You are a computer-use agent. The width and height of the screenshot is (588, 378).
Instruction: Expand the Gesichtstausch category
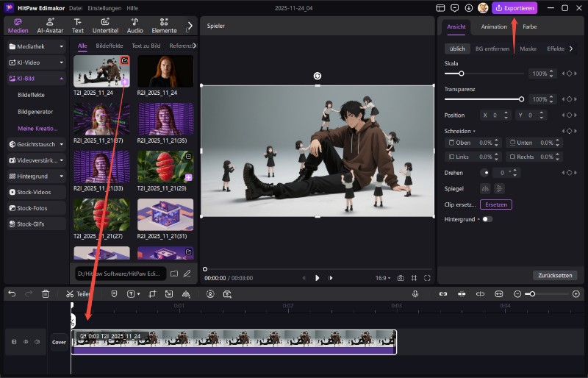pos(36,144)
